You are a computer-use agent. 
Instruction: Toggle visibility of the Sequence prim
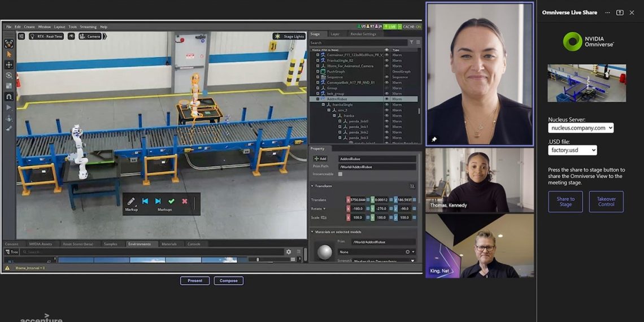[386, 77]
